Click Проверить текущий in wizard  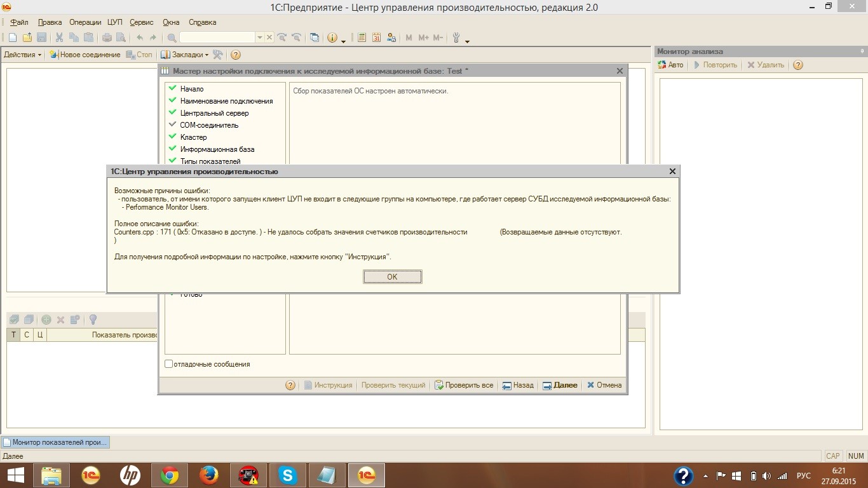393,385
